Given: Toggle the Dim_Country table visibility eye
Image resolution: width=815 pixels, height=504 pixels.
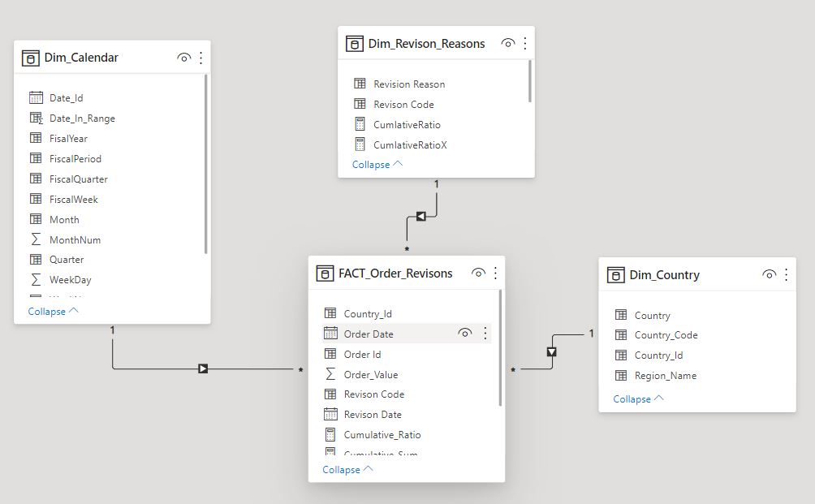Looking at the screenshot, I should pos(769,274).
